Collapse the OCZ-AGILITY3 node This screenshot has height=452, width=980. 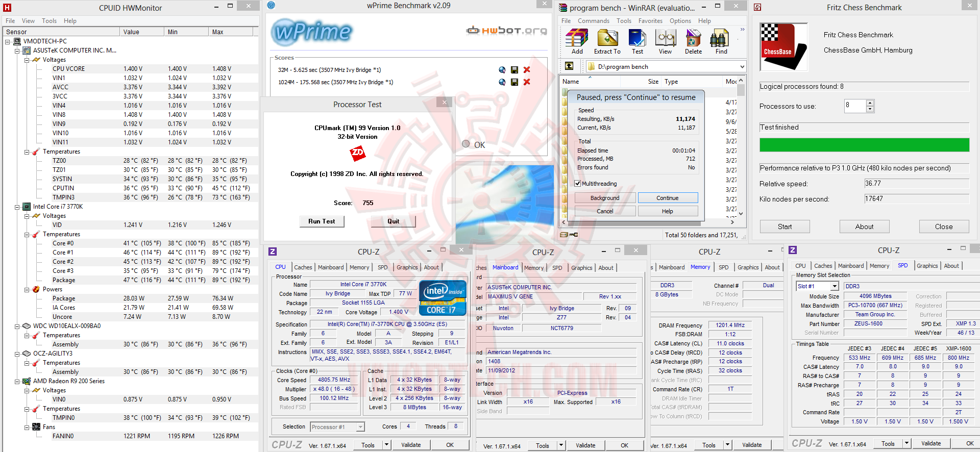click(x=17, y=354)
